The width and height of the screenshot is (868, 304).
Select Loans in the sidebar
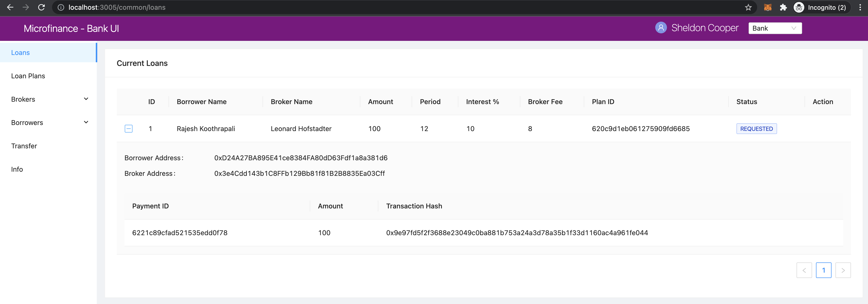pos(49,53)
